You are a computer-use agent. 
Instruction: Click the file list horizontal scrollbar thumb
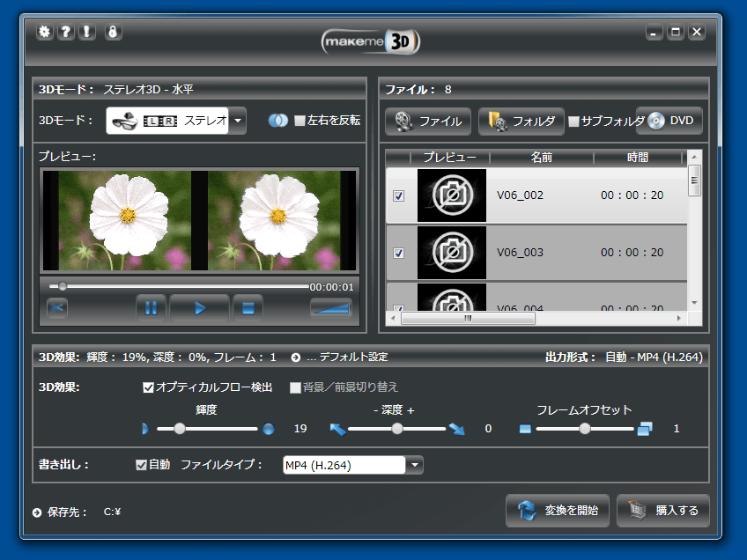[x=468, y=318]
